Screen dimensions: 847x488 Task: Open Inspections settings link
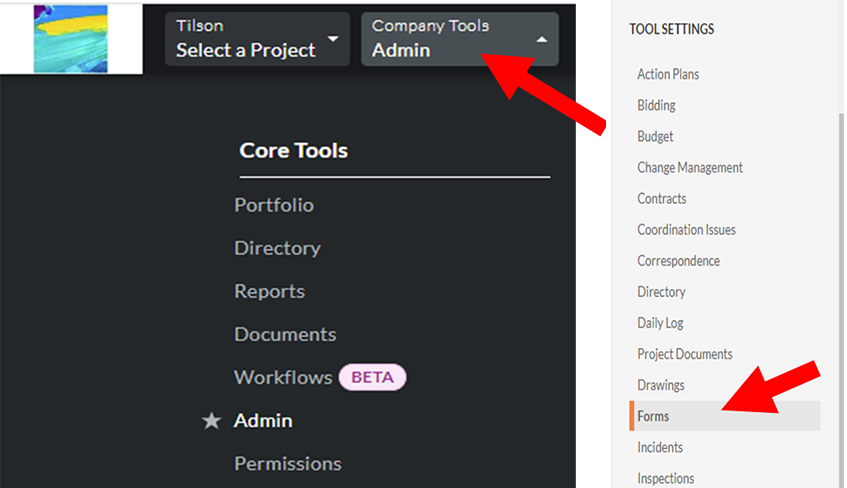point(665,478)
